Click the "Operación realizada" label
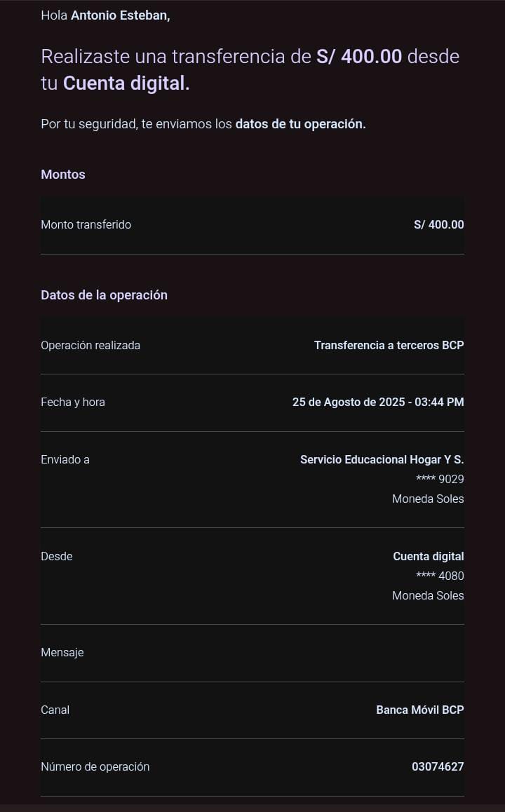505x812 pixels. (90, 346)
